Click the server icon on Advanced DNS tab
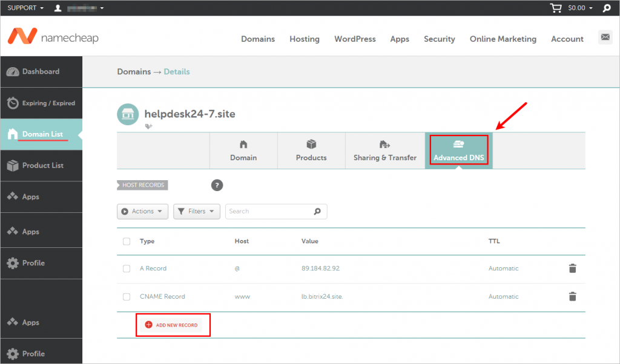Image resolution: width=620 pixels, height=364 pixels. tap(459, 145)
